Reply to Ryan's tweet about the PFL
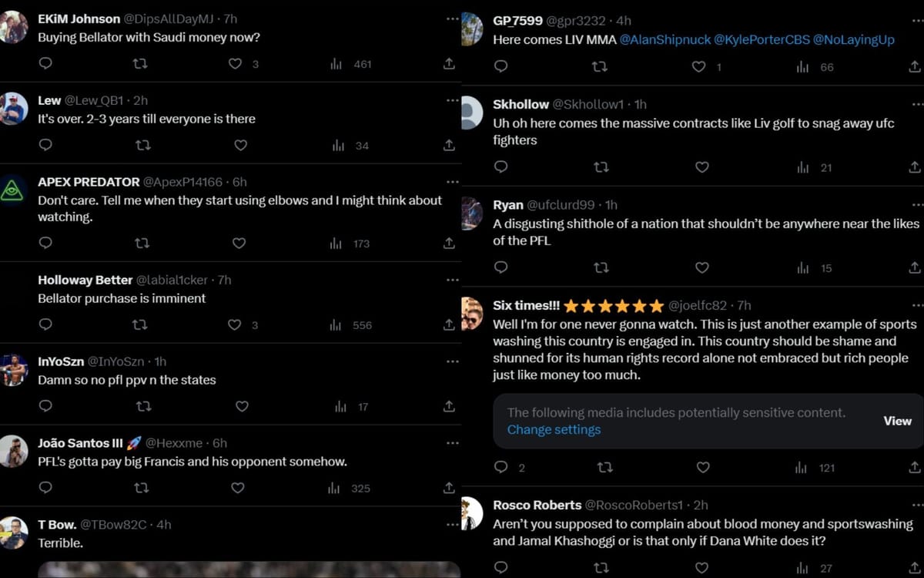The height and width of the screenshot is (578, 924). click(500, 268)
